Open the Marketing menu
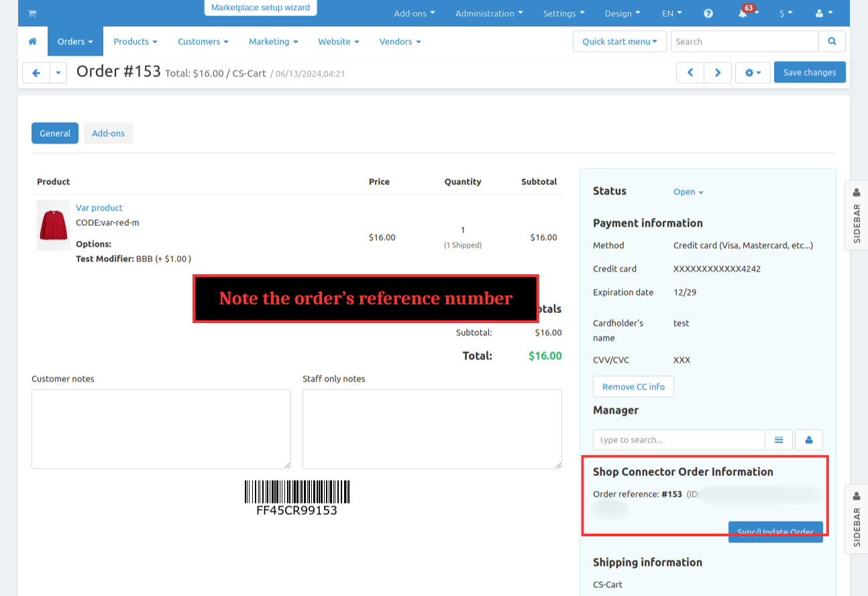 point(274,42)
